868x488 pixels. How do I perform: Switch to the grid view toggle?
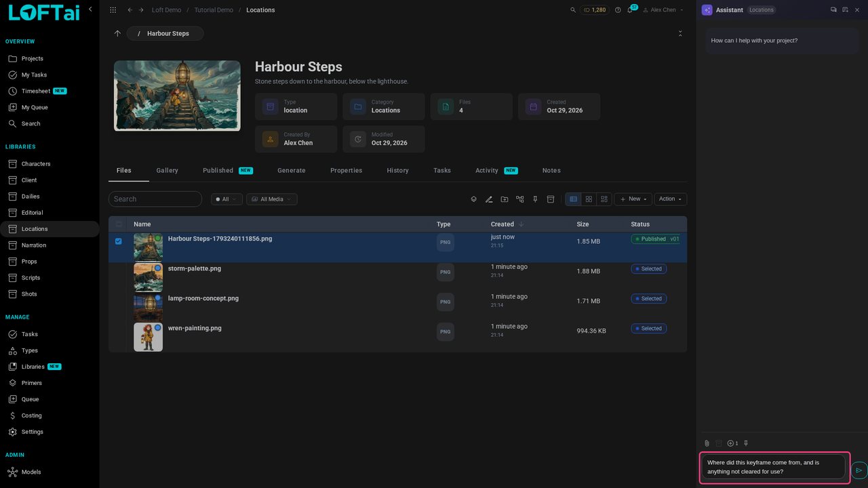pyautogui.click(x=589, y=199)
